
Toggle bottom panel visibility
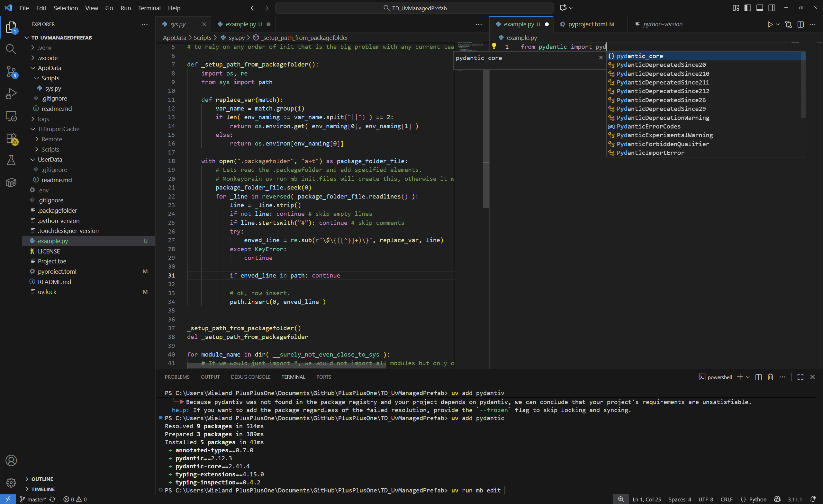760,8
